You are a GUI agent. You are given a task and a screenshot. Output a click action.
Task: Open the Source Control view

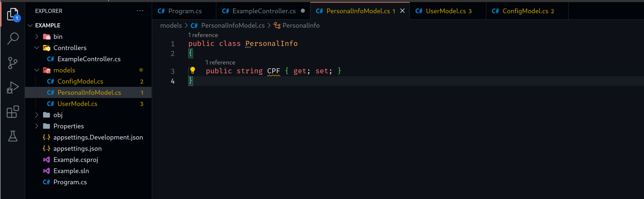click(x=13, y=63)
